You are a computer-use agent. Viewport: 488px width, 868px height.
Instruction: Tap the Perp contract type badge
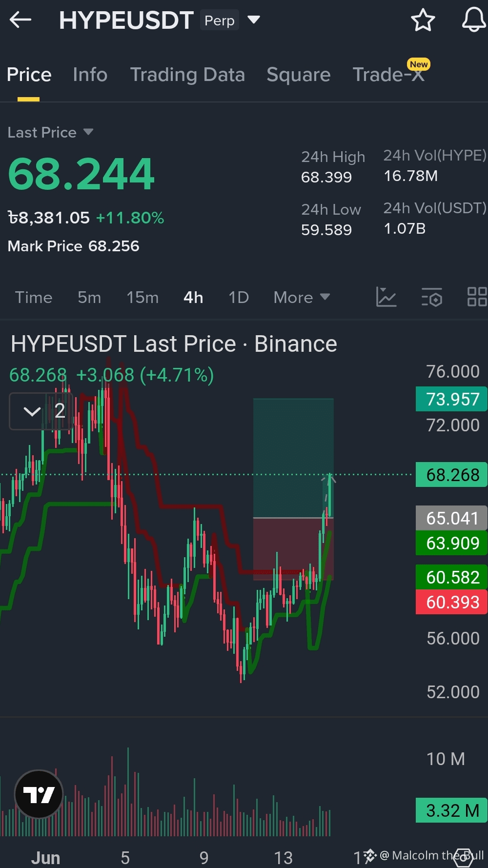tap(220, 20)
